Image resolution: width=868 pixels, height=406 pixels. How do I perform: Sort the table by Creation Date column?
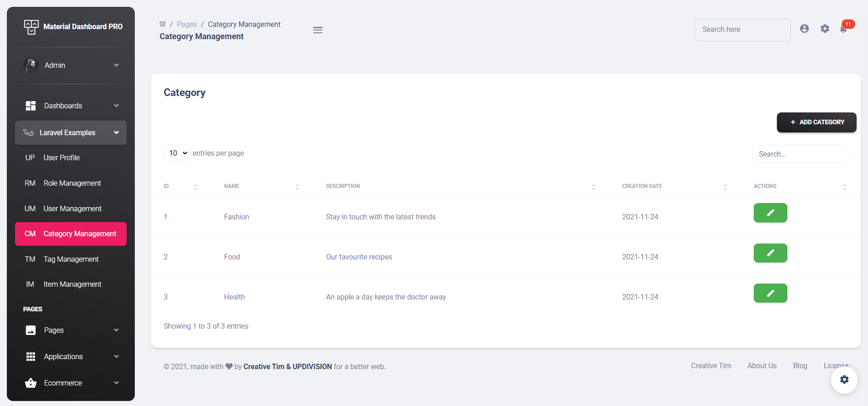tap(674, 186)
